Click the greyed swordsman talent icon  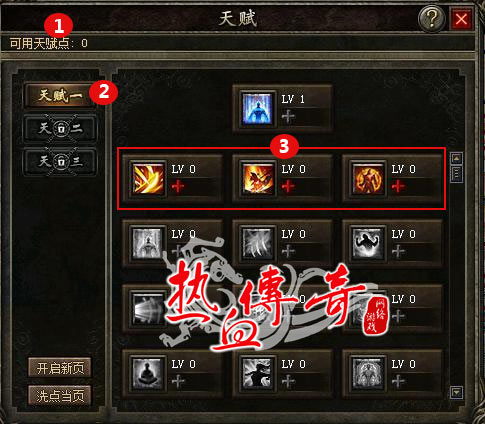coord(257,374)
